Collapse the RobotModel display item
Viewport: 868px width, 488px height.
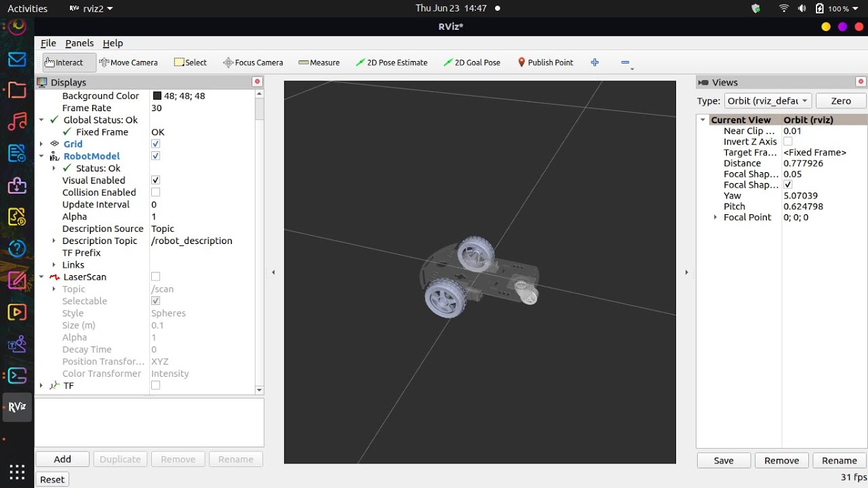pos(41,156)
